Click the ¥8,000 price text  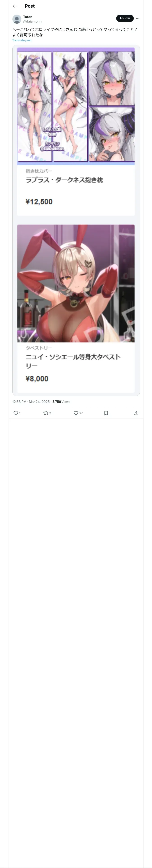point(37,379)
